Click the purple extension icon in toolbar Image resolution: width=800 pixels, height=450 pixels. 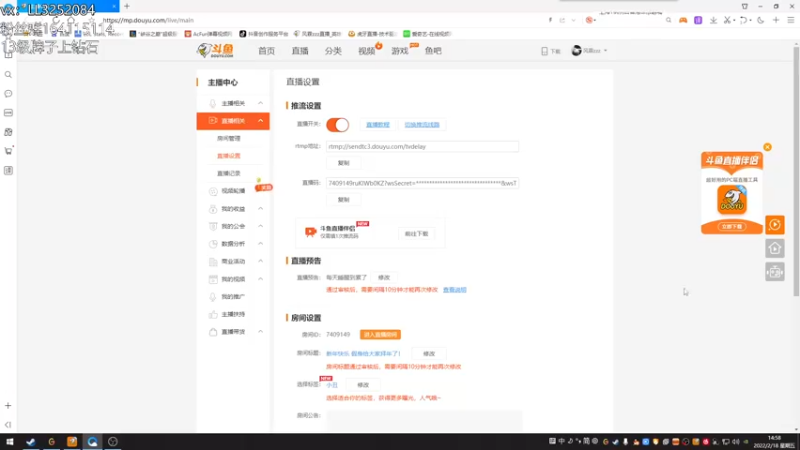[698, 20]
